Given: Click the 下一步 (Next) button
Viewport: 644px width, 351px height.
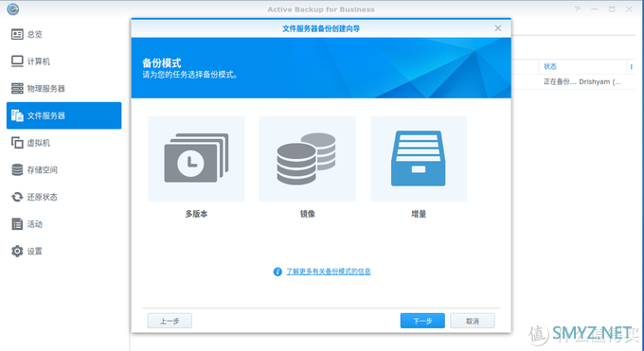Looking at the screenshot, I should point(422,321).
